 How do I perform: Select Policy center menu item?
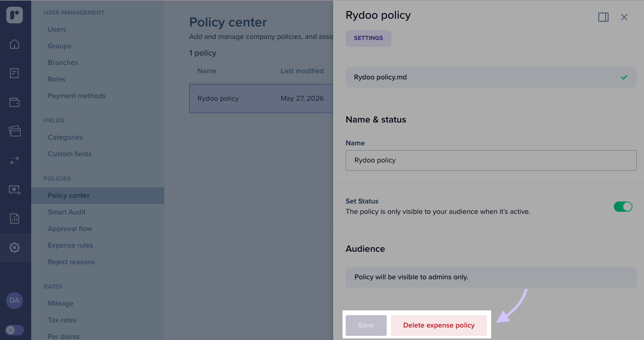pyautogui.click(x=98, y=196)
